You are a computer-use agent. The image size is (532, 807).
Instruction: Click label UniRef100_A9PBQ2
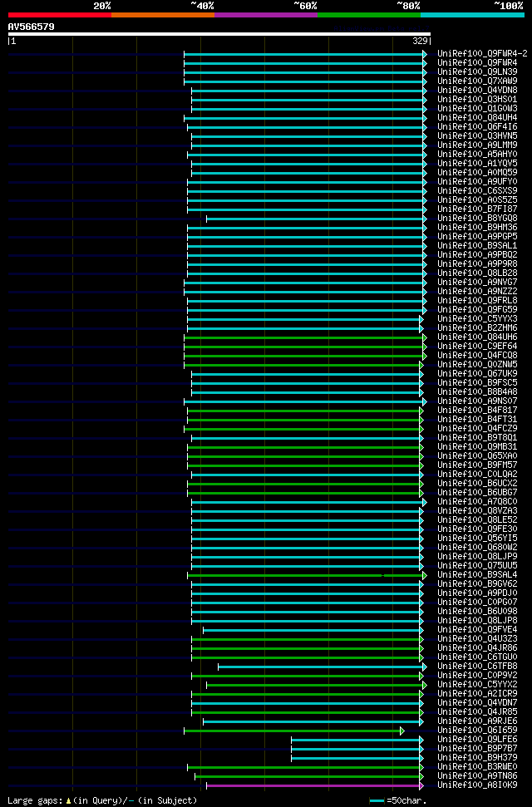point(477,255)
